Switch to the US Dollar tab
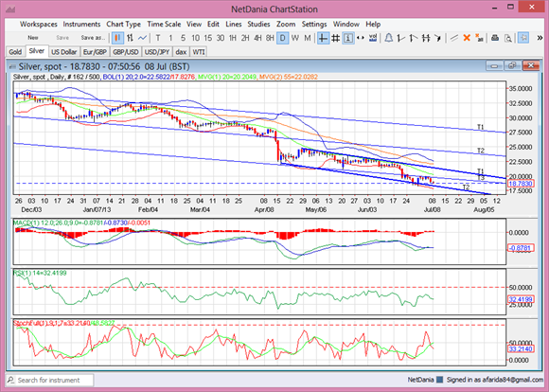Image resolution: width=549 pixels, height=392 pixels. 63,52
